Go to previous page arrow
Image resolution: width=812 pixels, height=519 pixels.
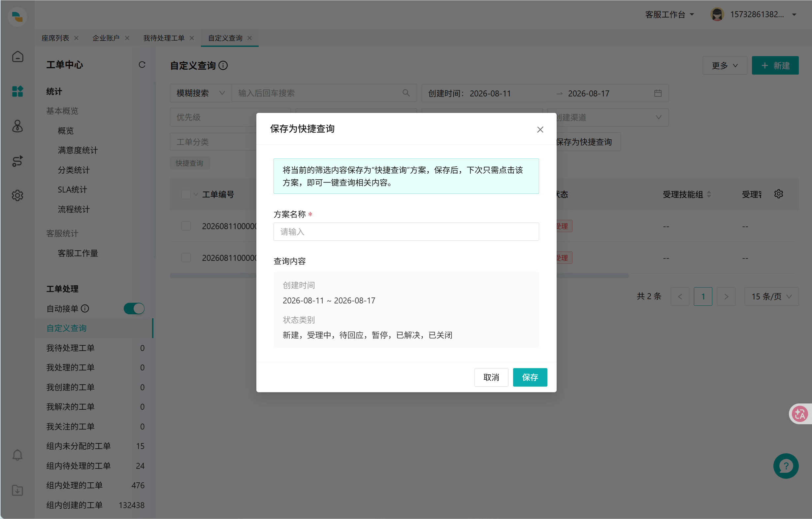coord(680,296)
